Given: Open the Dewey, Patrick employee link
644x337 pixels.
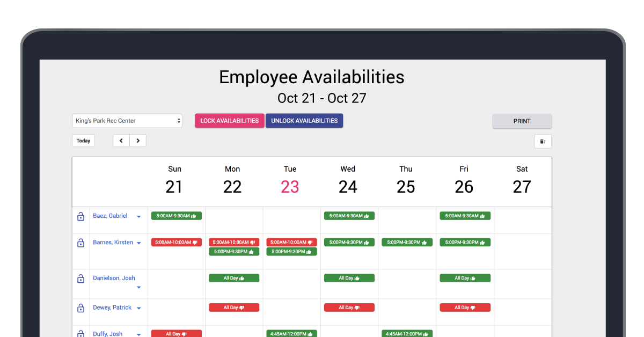Looking at the screenshot, I should coord(112,307).
